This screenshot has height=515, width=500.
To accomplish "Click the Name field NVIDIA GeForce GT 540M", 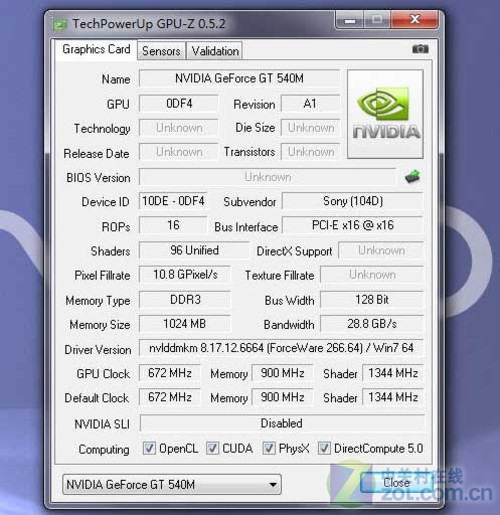I will 239,79.
